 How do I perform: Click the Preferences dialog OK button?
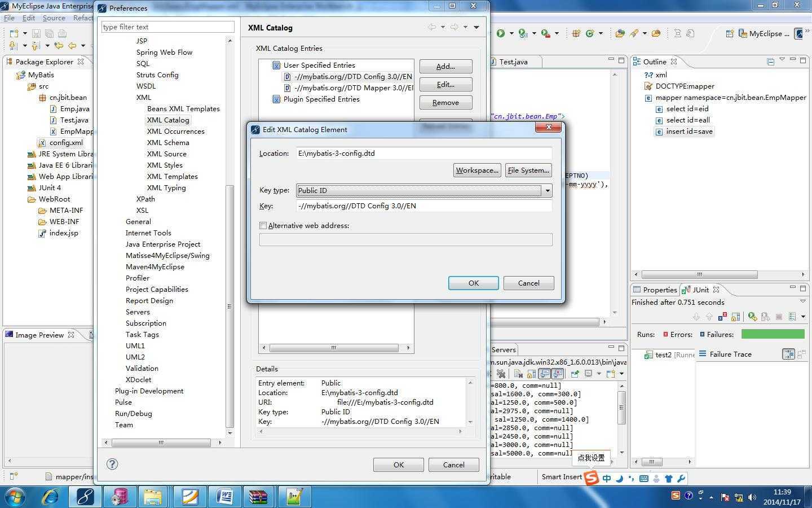tap(399, 465)
